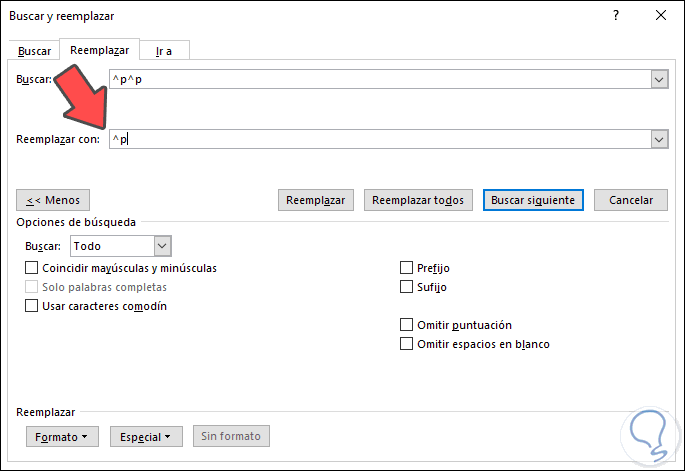The image size is (685, 471).
Task: Open the Ir a tab
Action: pos(165,51)
